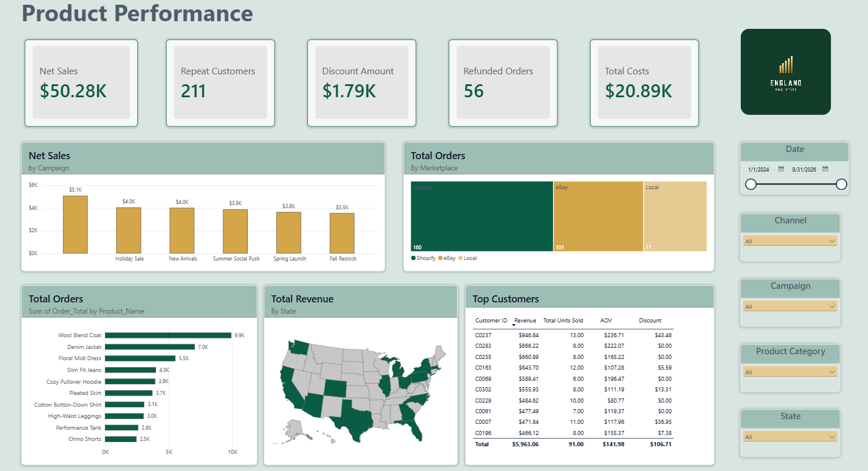Click the 8/31/2026 end date field
Screen dimensions: 868x471
[804, 169]
